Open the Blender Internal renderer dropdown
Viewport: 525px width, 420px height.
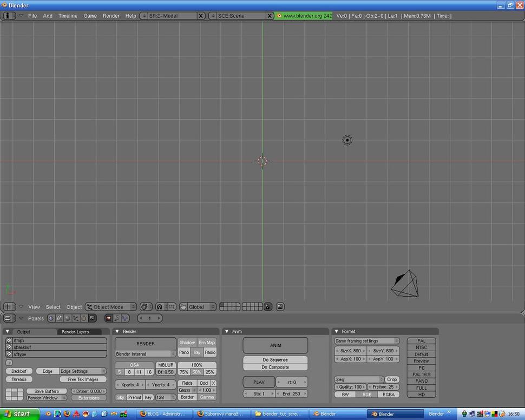point(145,353)
